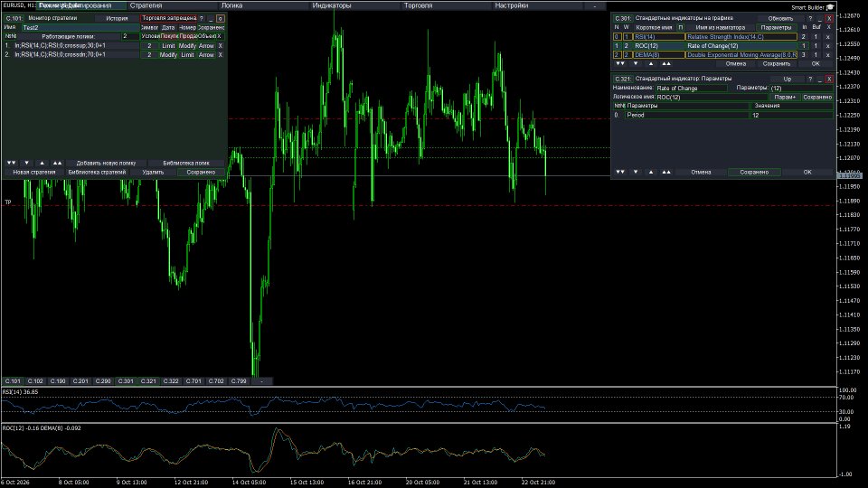Toggle 'Сохранено' next to Парам+ in C.321
Image resolution: width=868 pixels, height=488 pixels.
click(x=817, y=97)
